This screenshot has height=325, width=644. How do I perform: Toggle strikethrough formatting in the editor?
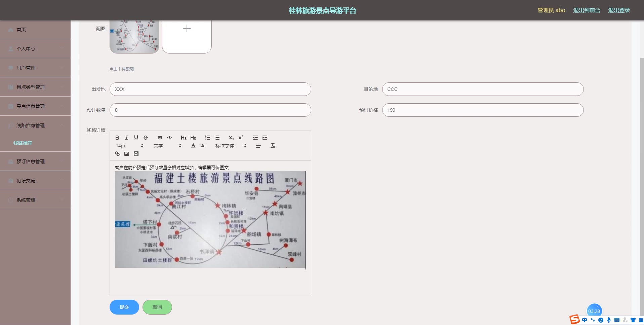coord(145,138)
